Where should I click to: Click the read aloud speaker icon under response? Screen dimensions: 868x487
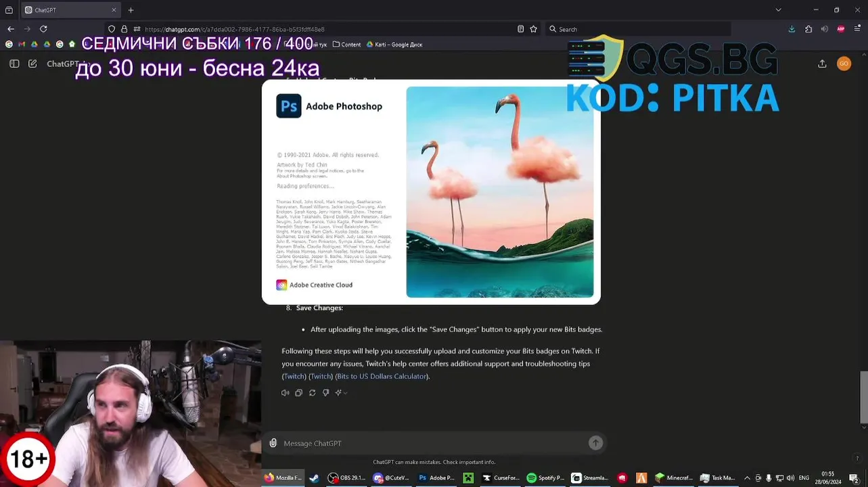(285, 393)
